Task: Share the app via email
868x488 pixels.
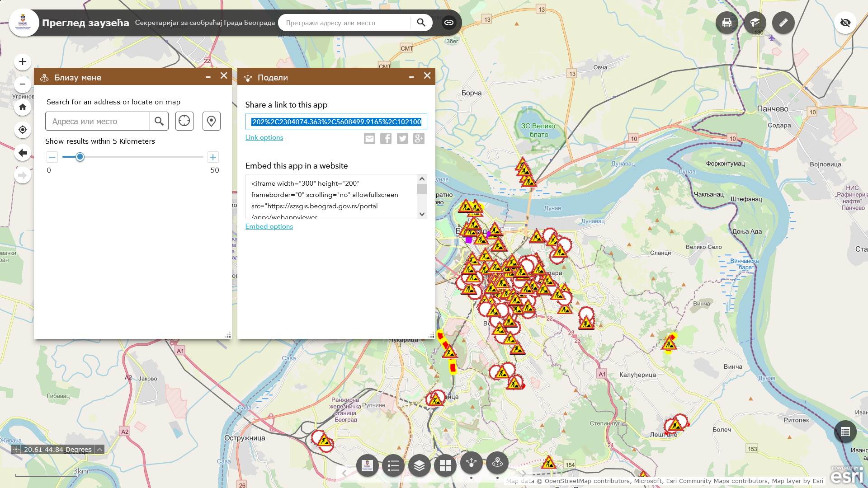Action: coord(369,139)
